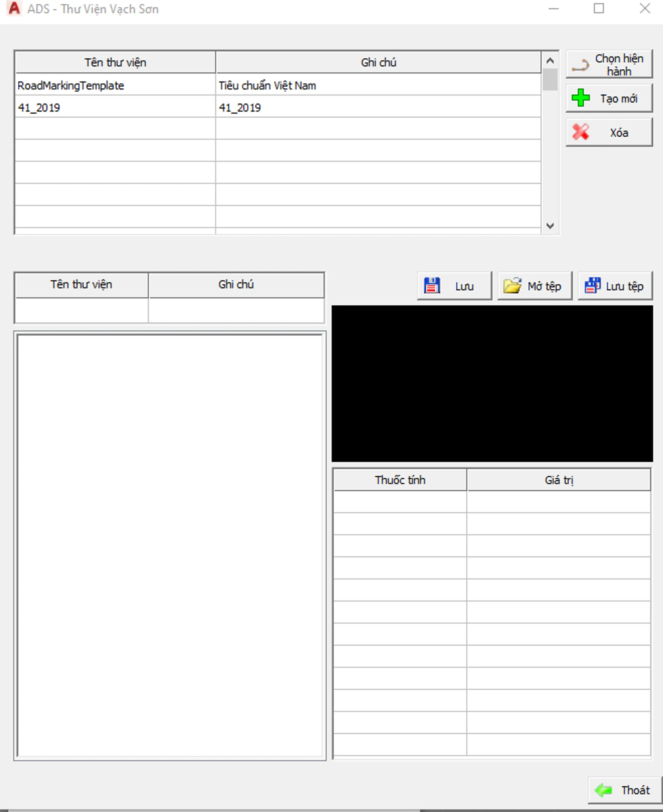Click the scroll-down arrow of library list

[550, 226]
